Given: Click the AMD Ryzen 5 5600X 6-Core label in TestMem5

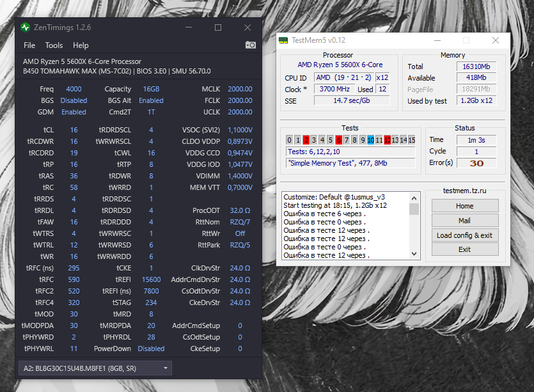Looking at the screenshot, I should tap(340, 65).
